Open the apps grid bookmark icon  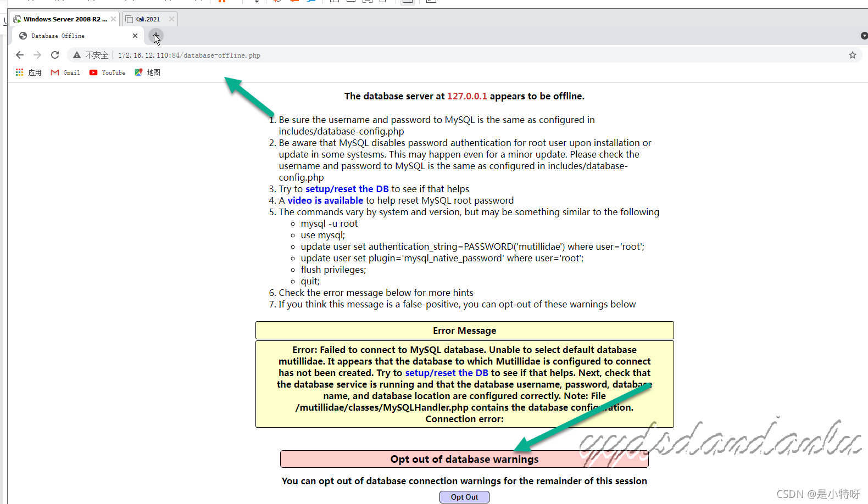click(20, 72)
